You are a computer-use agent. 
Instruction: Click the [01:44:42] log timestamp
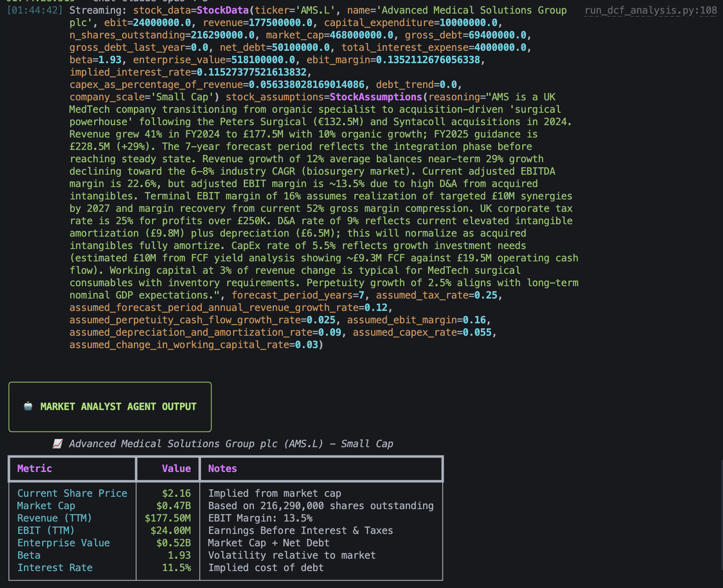(x=35, y=10)
